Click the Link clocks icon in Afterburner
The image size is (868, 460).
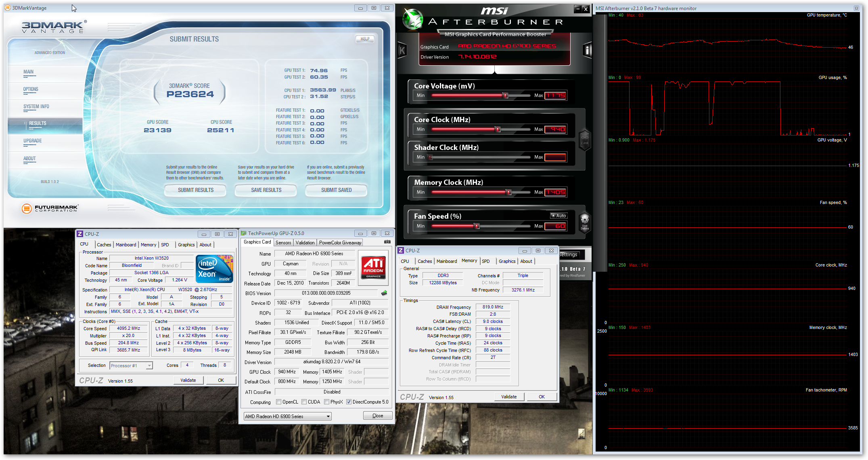point(585,140)
